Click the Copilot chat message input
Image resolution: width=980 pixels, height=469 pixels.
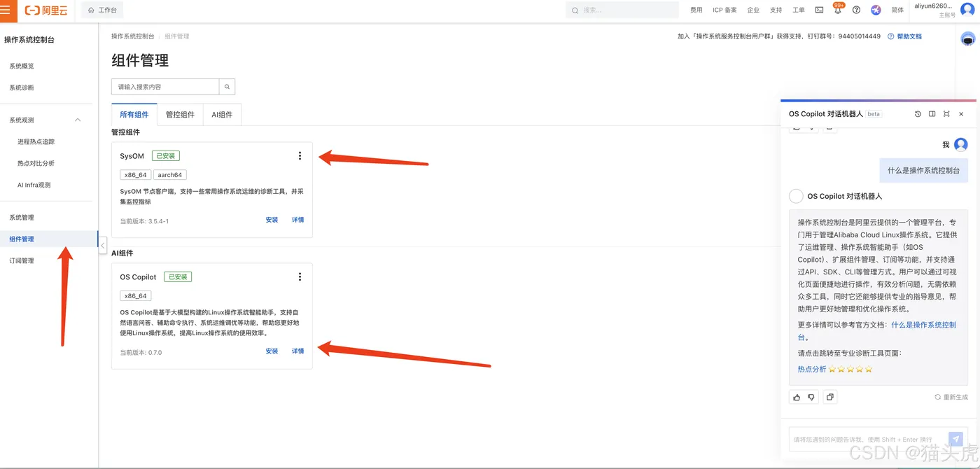click(867, 440)
